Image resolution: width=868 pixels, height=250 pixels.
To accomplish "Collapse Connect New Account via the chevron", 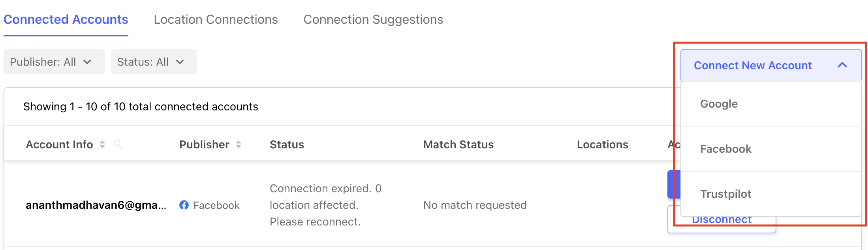I will [842, 65].
